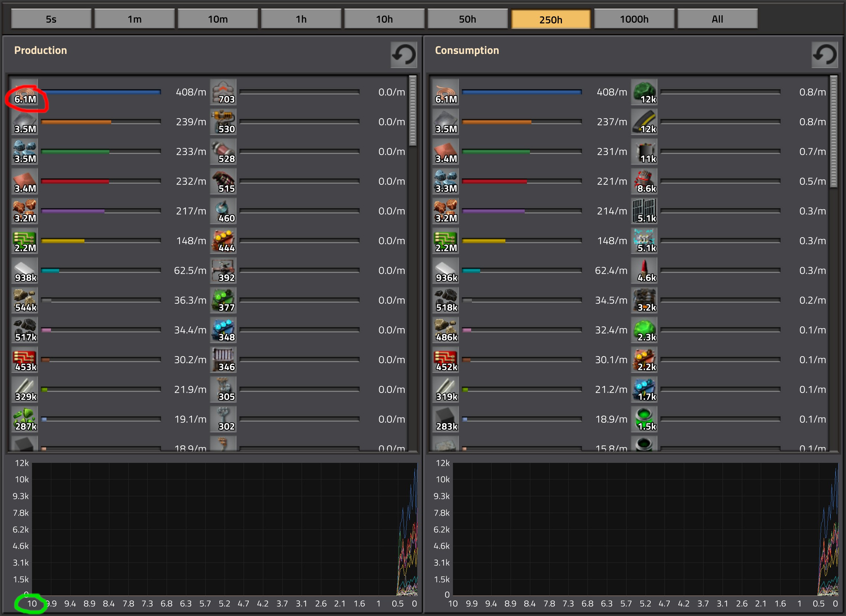This screenshot has width=846, height=616.
Task: Select the uranium ore icon showing 287k
Action: [25, 419]
